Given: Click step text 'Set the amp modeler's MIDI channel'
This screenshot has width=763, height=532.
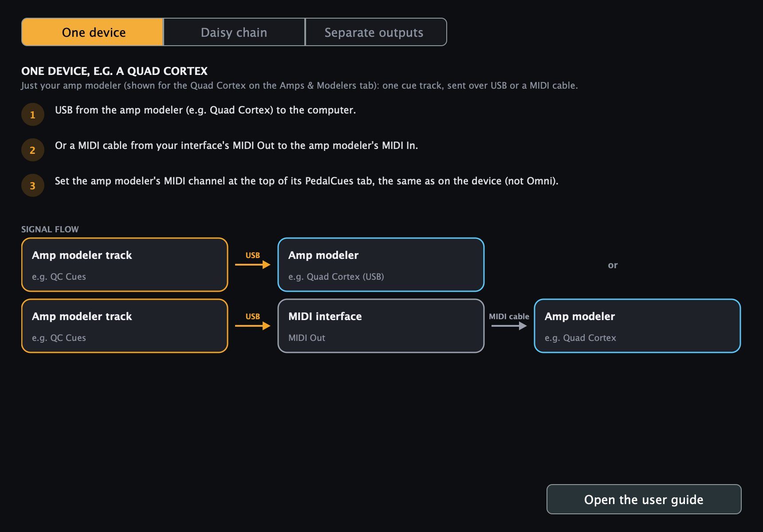Looking at the screenshot, I should (307, 181).
